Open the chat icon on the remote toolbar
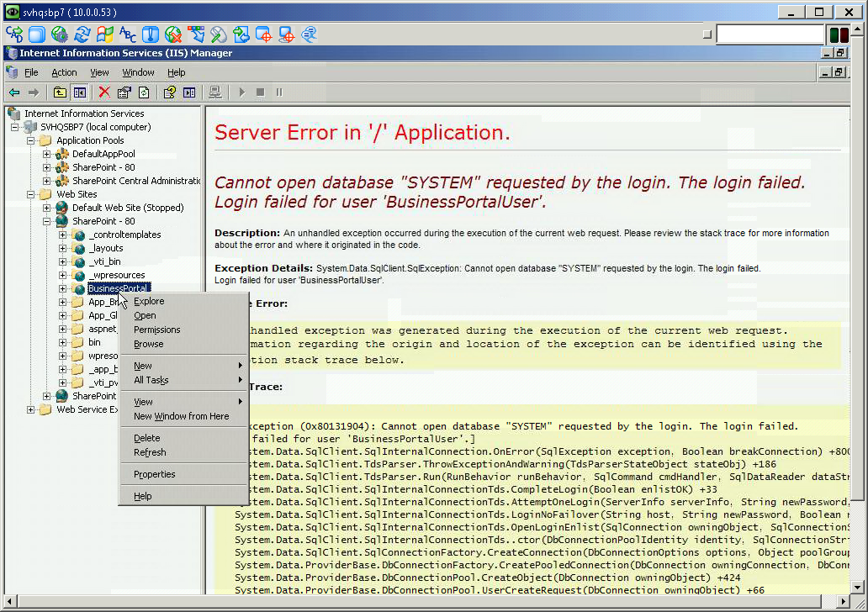868x612 pixels. click(309, 34)
